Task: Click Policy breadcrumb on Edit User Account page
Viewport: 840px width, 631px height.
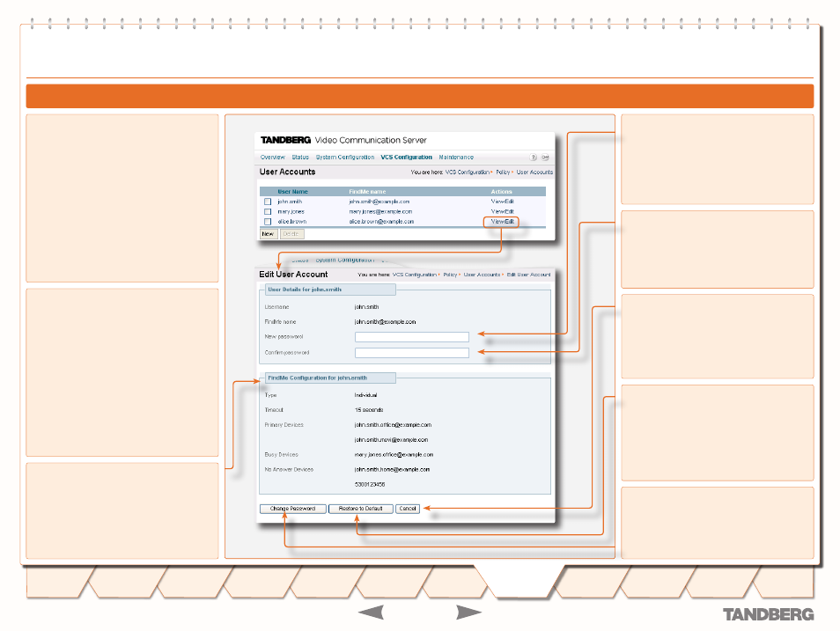Action: [450, 275]
